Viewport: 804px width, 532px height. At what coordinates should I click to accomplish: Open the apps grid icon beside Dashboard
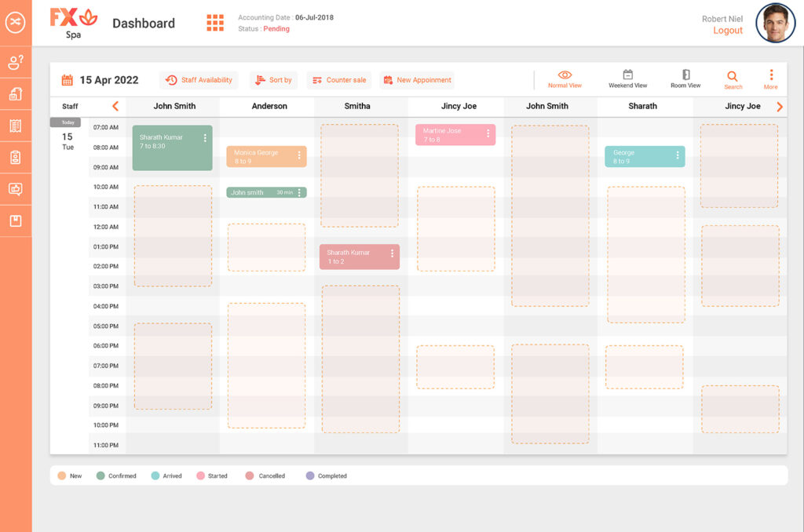(x=215, y=23)
